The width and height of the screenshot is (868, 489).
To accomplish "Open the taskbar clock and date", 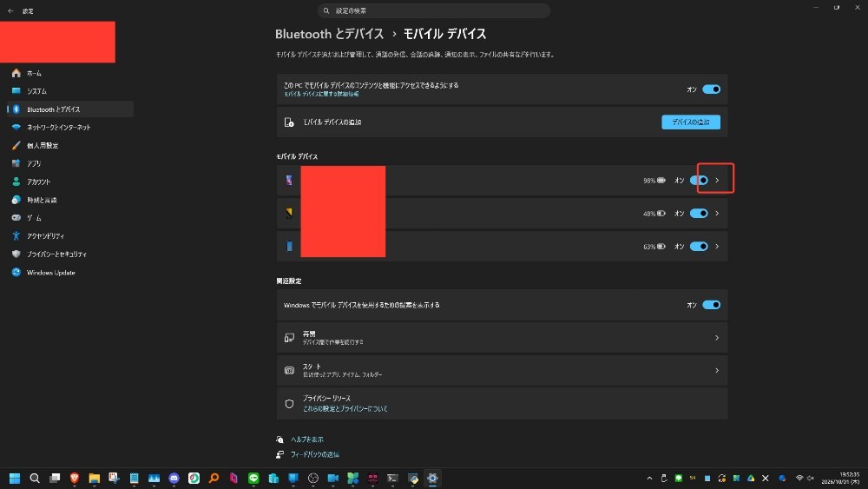I will [x=840, y=478].
